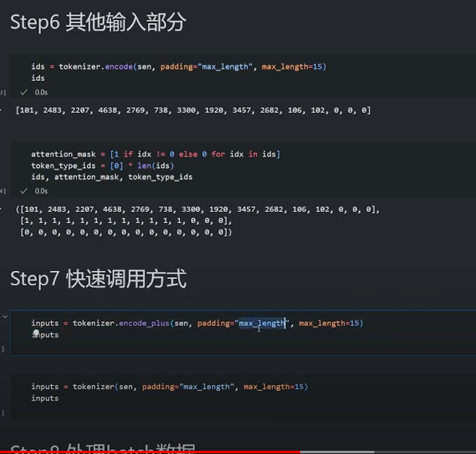Click the token type output row [0, 0, 0...
Screen dimensions: 476x454
tap(126, 233)
